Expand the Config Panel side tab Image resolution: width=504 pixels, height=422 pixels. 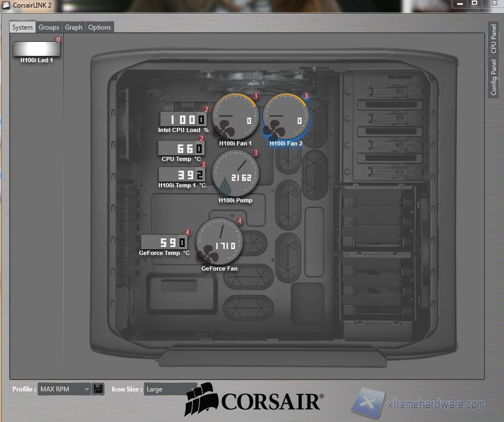click(x=494, y=77)
